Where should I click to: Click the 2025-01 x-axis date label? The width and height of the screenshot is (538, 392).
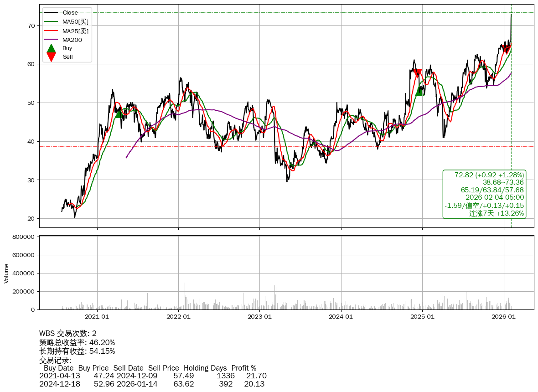(422, 317)
